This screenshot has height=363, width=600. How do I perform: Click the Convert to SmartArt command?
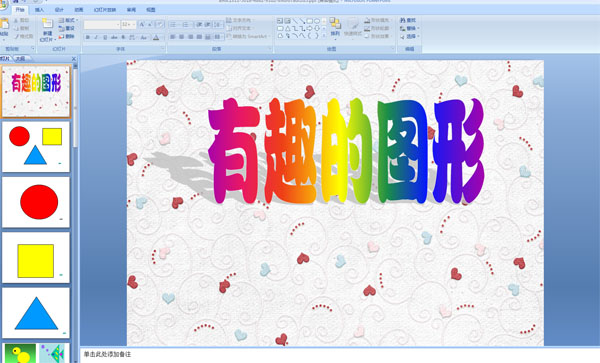point(247,36)
